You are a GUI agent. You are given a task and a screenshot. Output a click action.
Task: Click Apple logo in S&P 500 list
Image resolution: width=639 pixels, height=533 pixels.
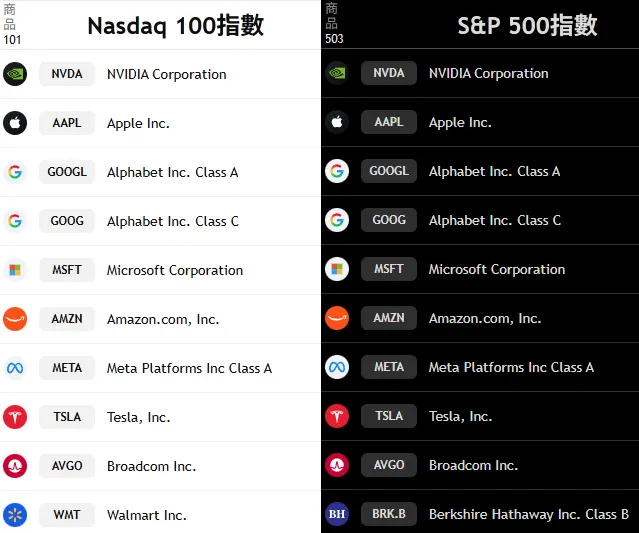337,122
